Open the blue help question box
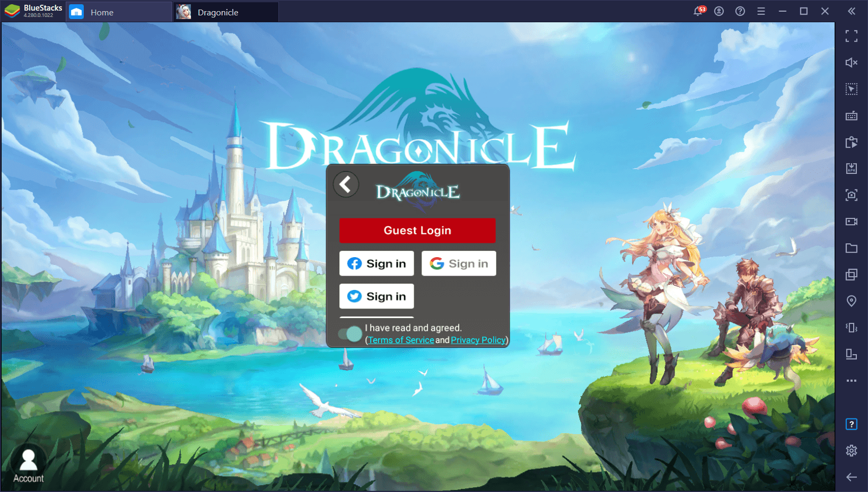 [852, 424]
